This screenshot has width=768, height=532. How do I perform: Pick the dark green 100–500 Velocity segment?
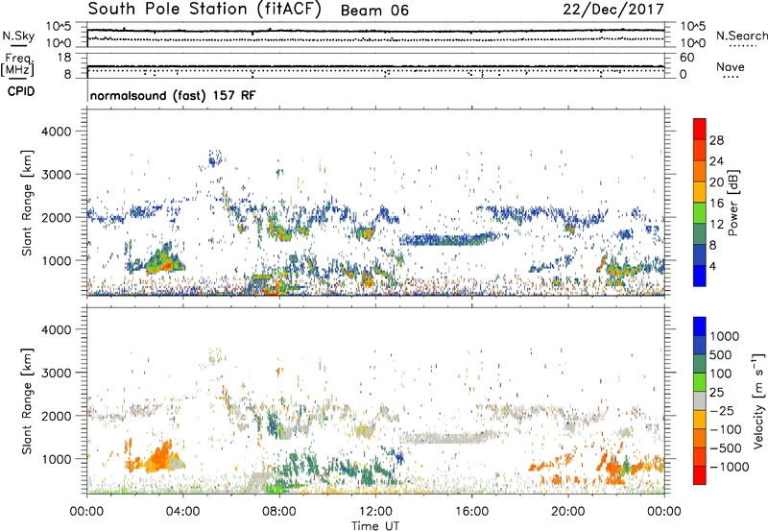[700, 364]
